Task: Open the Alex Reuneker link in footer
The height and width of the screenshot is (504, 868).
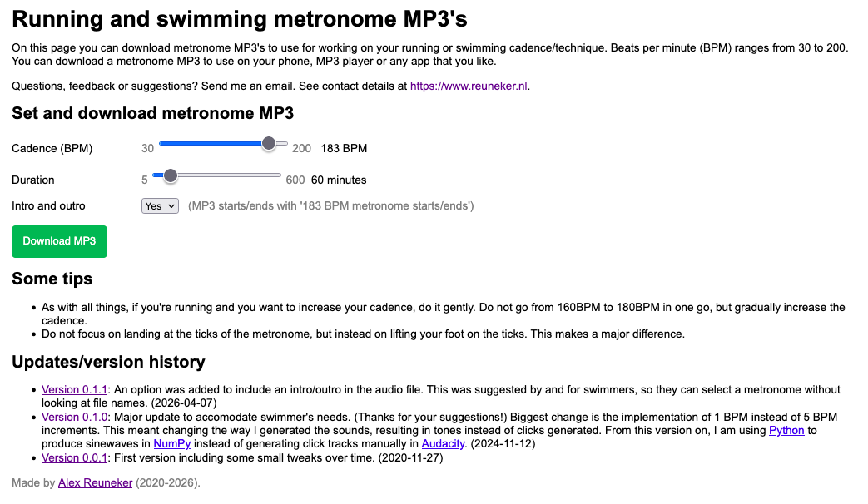Action: (95, 482)
